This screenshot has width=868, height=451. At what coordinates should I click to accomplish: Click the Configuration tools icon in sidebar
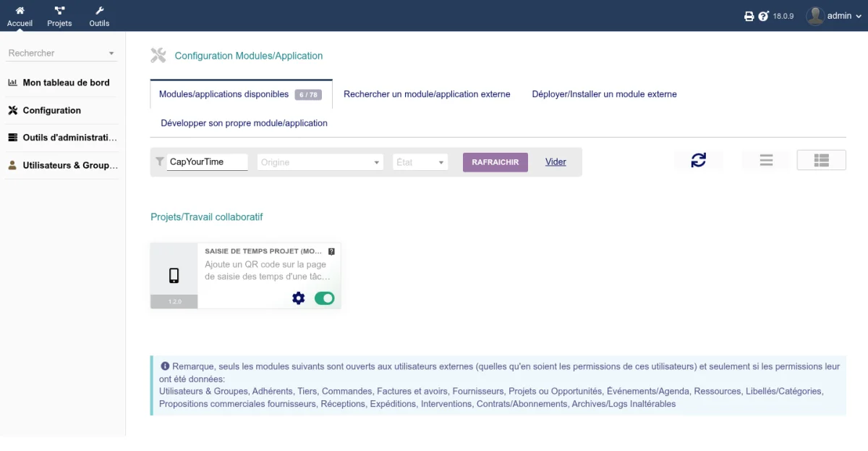tap(12, 110)
